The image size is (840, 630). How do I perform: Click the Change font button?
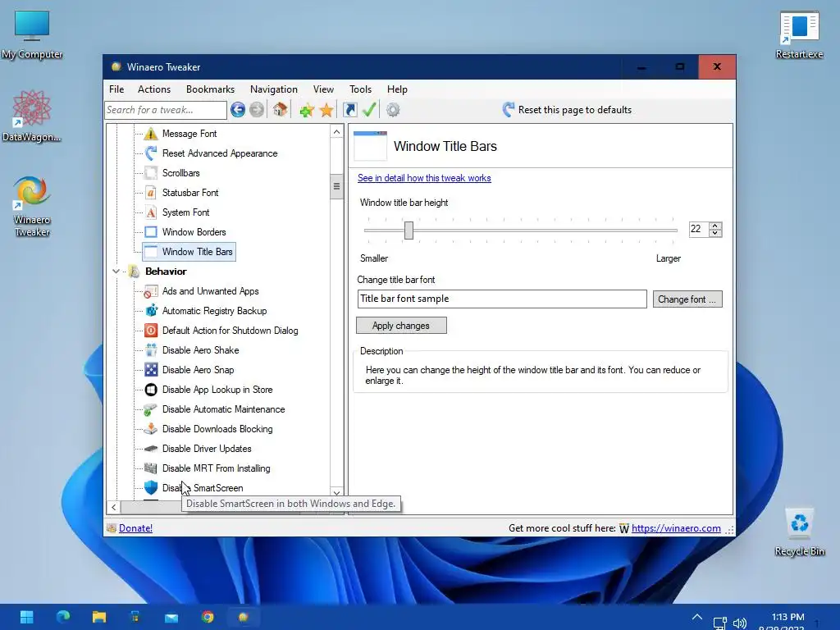(687, 299)
